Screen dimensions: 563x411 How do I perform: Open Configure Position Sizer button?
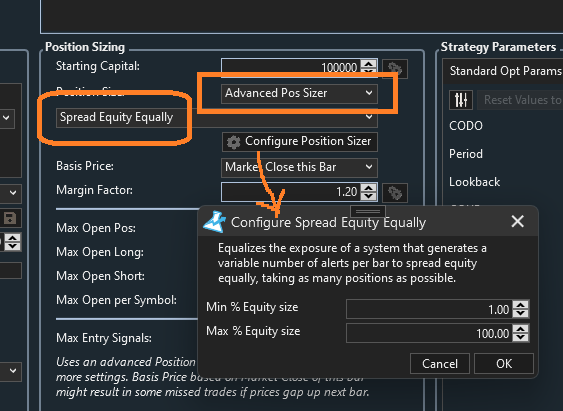(300, 141)
